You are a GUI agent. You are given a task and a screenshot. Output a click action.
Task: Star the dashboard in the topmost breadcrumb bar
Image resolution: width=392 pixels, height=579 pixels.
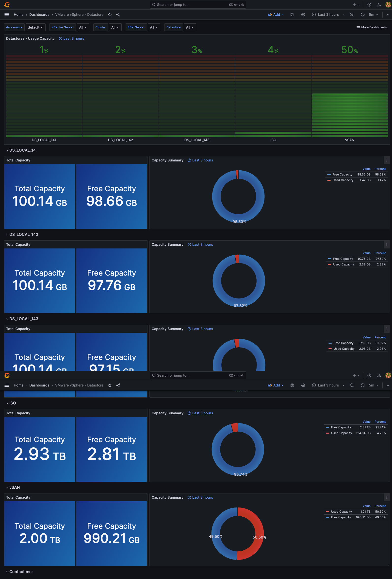click(110, 15)
